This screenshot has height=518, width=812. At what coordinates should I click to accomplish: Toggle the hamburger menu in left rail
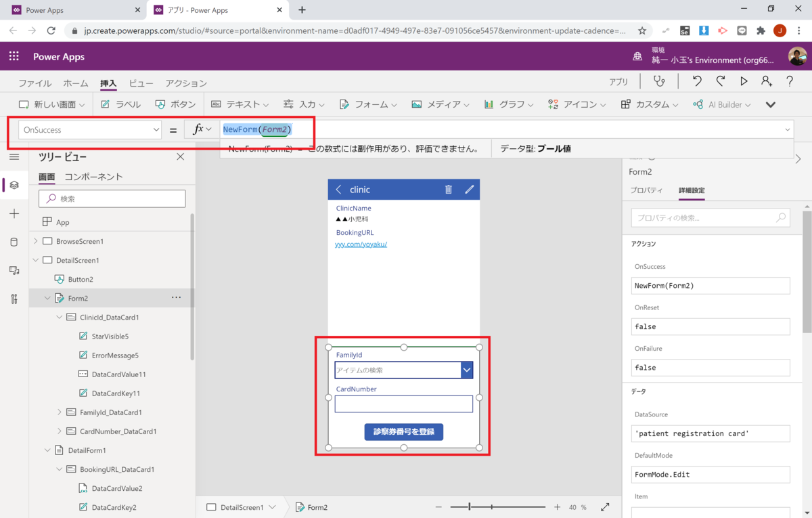tap(14, 157)
